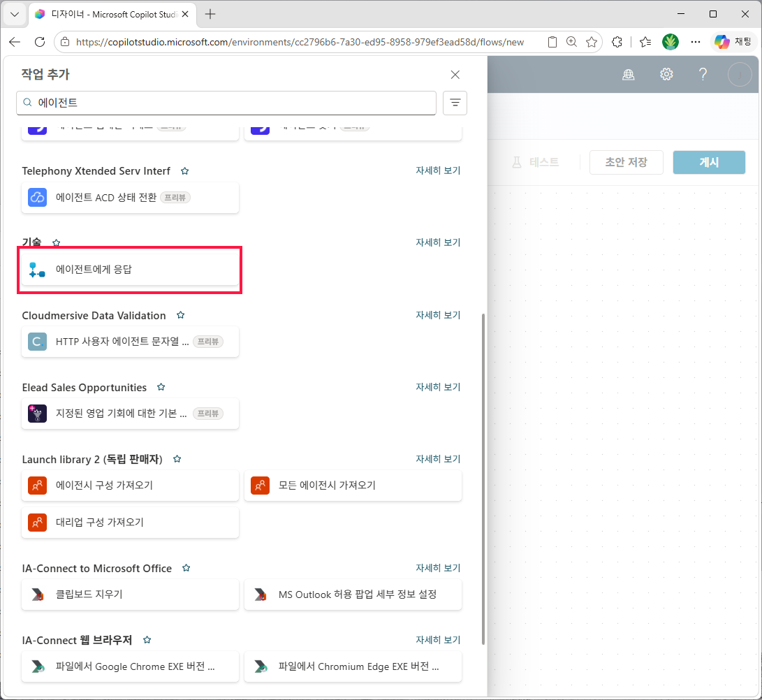Open 자세히 보기 for Telephony Xtended Serv Interf
Viewport: 762px width, 700px height.
438,170
